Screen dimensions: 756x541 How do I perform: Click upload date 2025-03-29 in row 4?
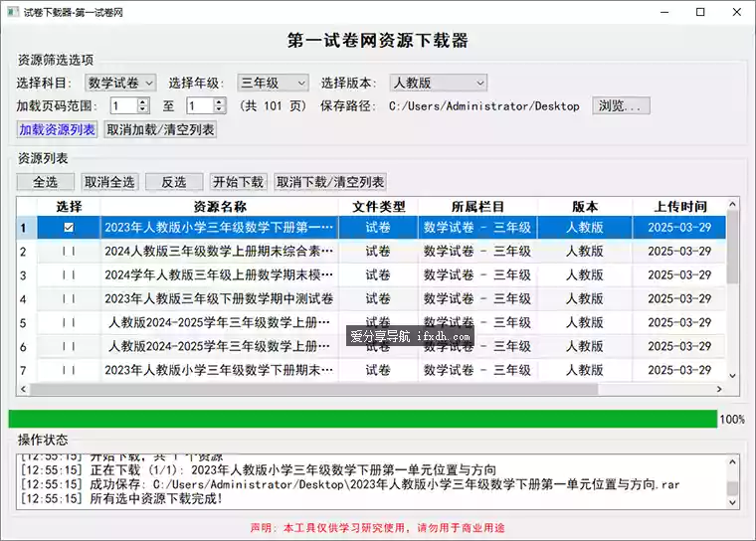[x=679, y=299]
